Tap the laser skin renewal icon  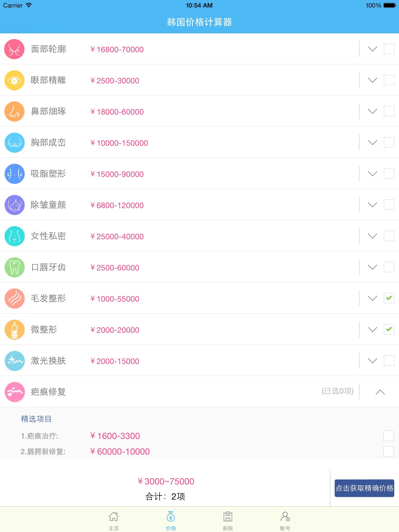point(15,361)
